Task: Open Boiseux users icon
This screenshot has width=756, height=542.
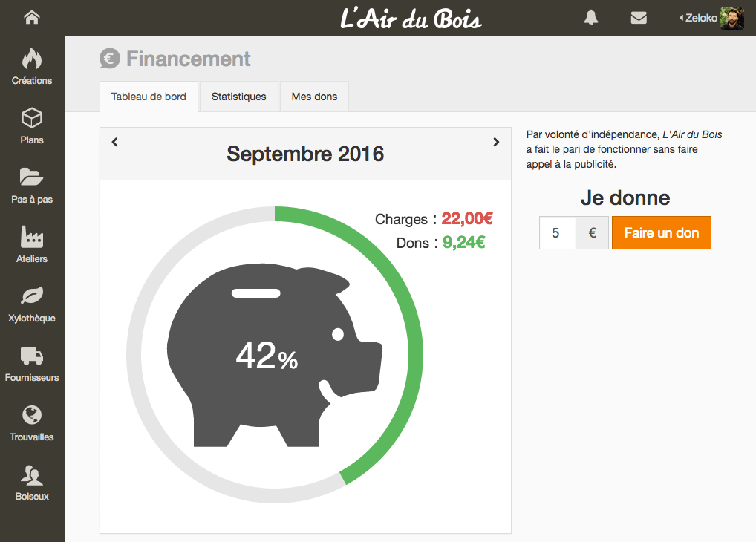Action: pyautogui.click(x=32, y=475)
